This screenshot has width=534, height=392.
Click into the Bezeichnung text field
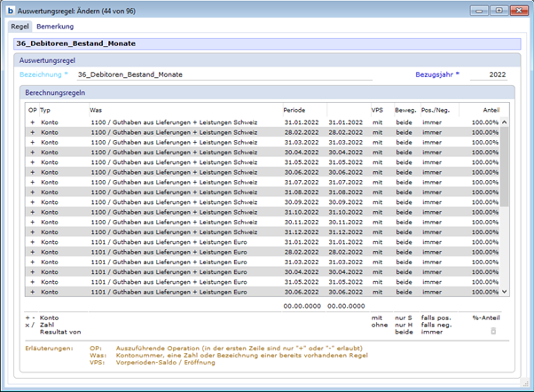click(222, 74)
